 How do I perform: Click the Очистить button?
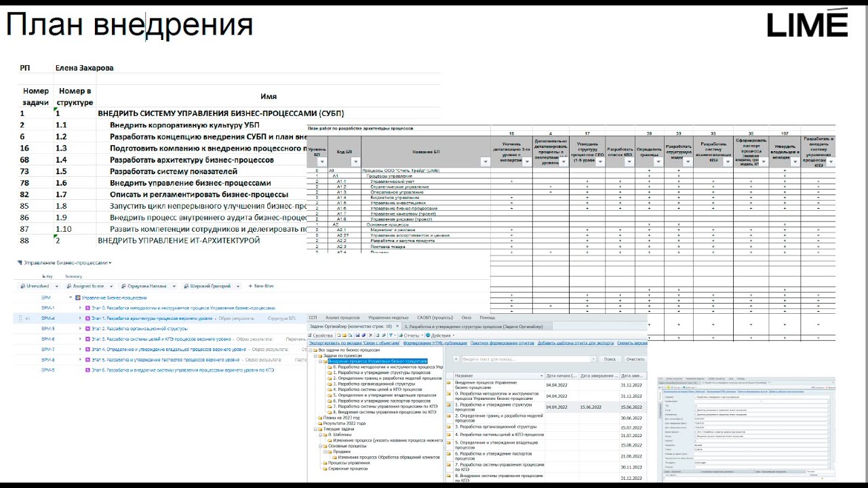click(x=635, y=359)
